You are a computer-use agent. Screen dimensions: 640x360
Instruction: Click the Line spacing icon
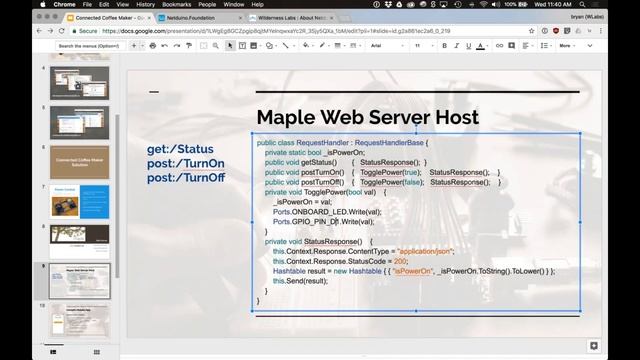tap(544, 46)
